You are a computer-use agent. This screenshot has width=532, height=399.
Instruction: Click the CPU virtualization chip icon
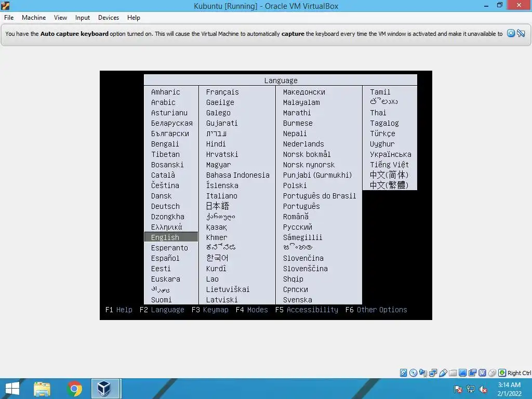(x=482, y=373)
